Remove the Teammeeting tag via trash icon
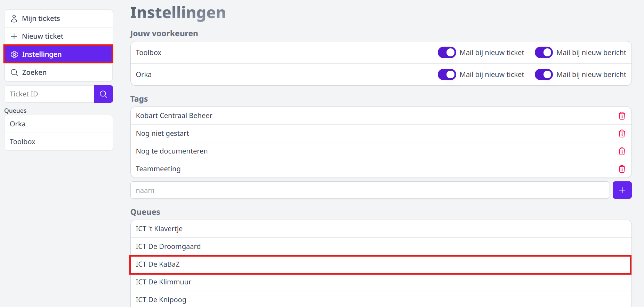This screenshot has width=644, height=307. (x=622, y=169)
